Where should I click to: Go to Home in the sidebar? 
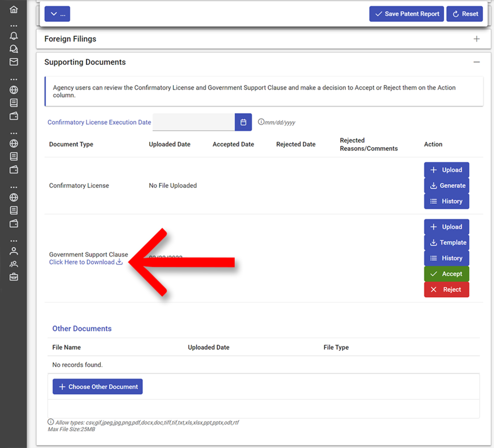click(x=14, y=10)
